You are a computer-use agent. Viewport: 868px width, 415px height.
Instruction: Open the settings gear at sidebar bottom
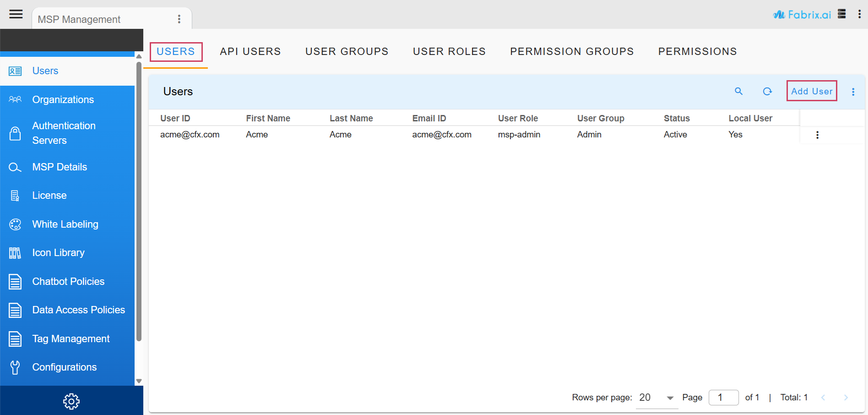pyautogui.click(x=71, y=401)
